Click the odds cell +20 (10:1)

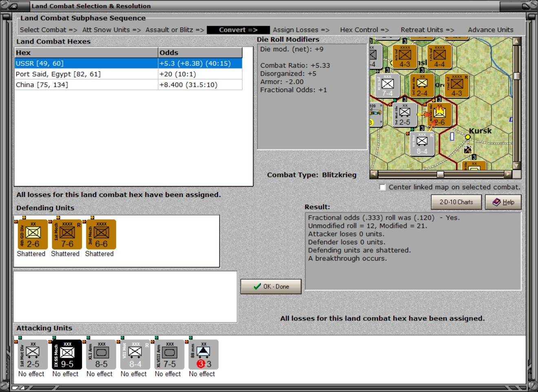tap(200, 74)
